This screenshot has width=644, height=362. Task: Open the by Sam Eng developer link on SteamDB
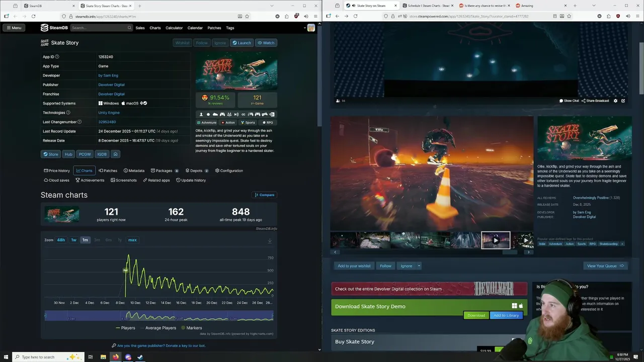click(108, 75)
